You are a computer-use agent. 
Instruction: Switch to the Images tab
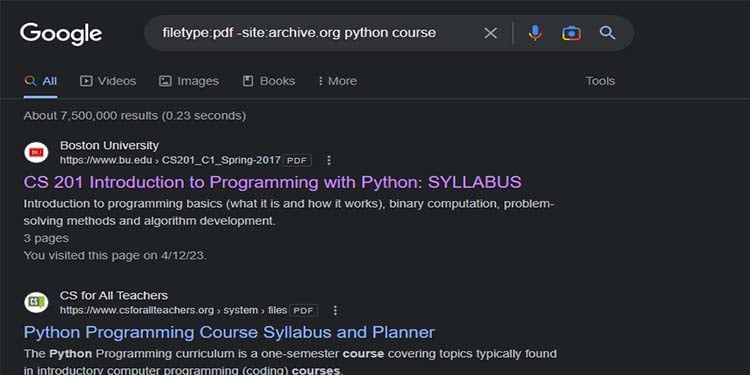[x=189, y=81]
